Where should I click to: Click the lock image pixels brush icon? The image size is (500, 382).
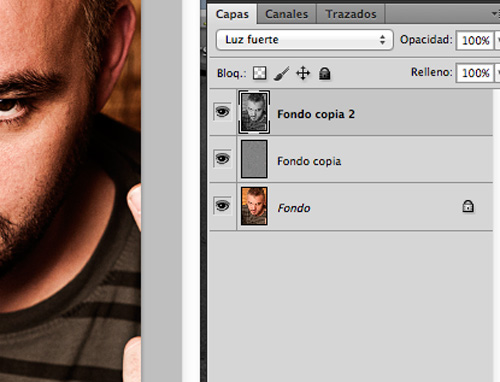[281, 73]
